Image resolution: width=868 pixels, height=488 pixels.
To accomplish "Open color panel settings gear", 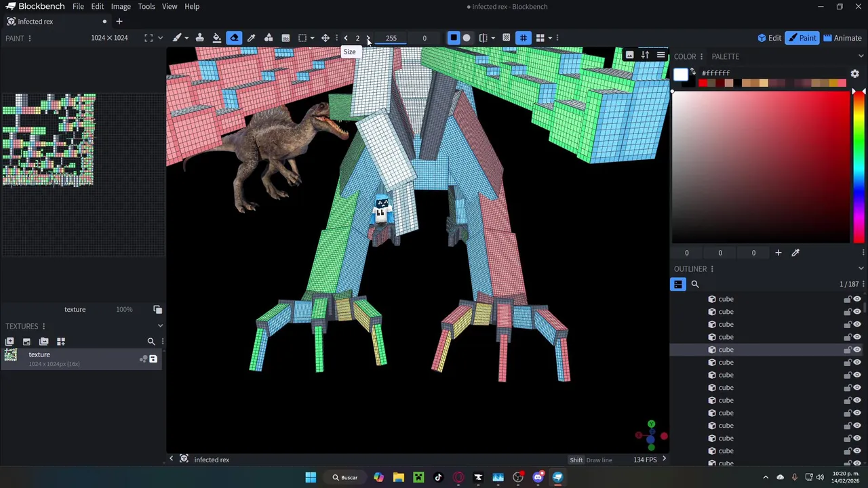I will pyautogui.click(x=854, y=73).
